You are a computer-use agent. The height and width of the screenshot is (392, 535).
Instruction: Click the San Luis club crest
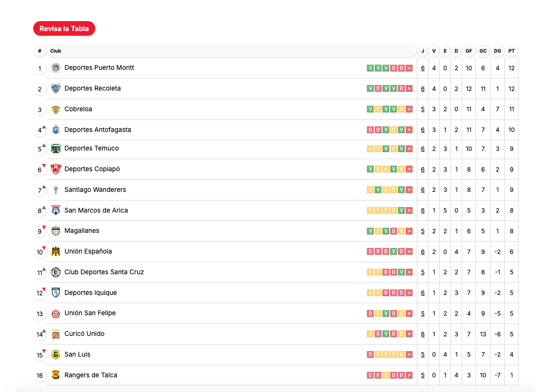pyautogui.click(x=56, y=354)
